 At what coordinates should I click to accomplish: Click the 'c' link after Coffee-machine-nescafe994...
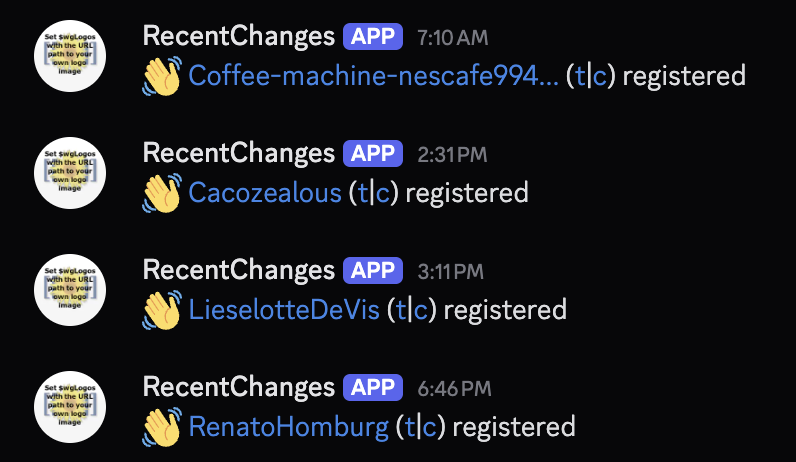pos(600,76)
